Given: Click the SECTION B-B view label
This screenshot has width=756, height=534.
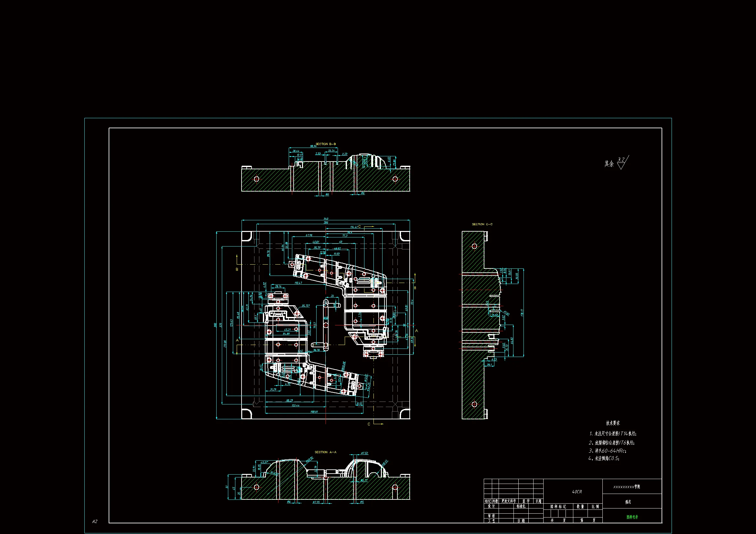Looking at the screenshot, I should point(325,144).
